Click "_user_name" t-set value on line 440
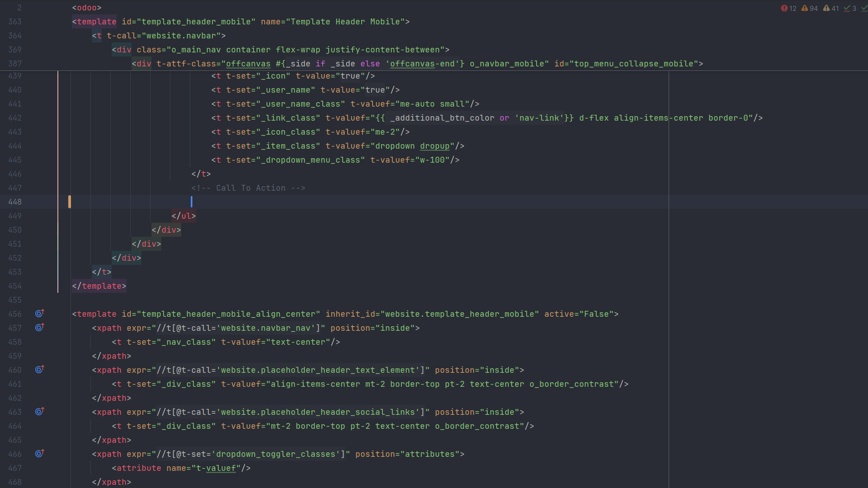Screen dimensions: 868x488 285,90
